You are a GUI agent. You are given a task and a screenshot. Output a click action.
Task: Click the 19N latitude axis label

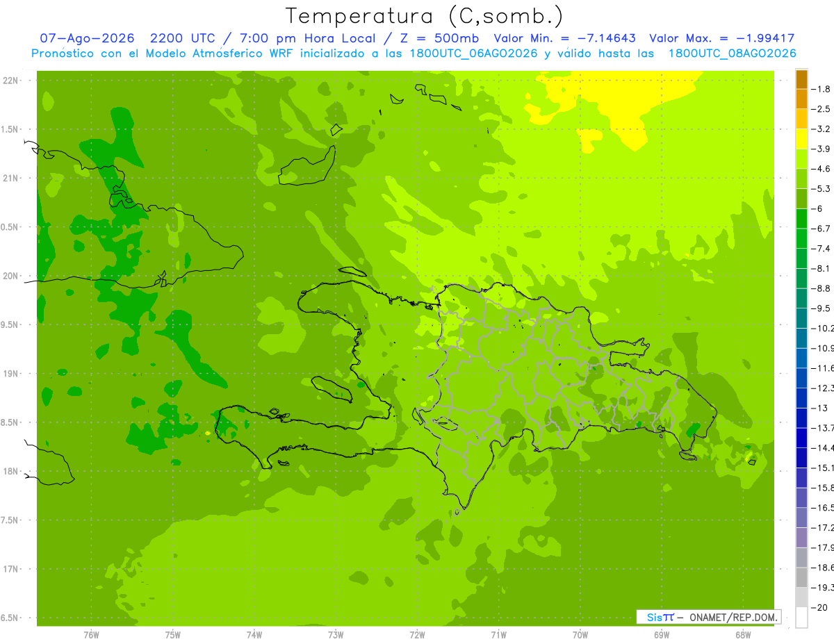click(x=10, y=374)
